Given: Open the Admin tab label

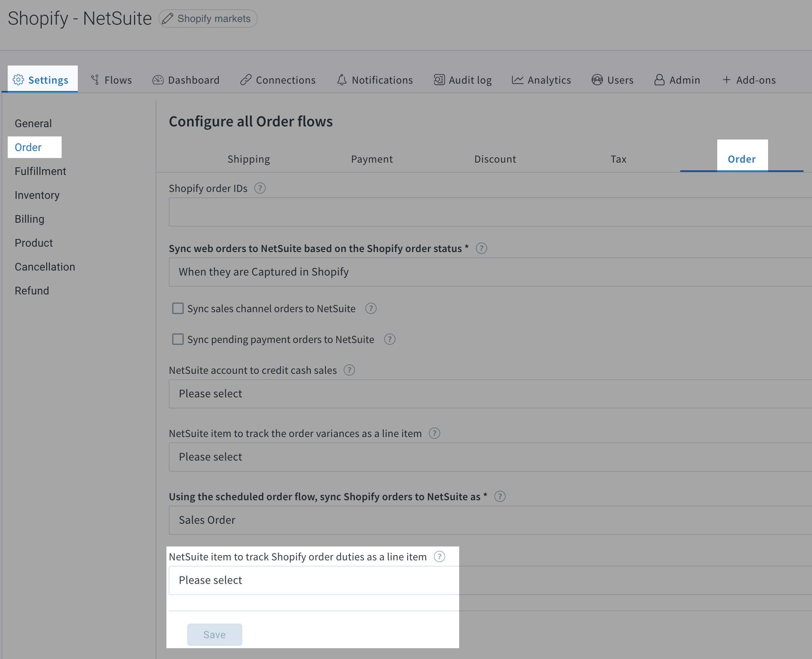Looking at the screenshot, I should click(685, 80).
